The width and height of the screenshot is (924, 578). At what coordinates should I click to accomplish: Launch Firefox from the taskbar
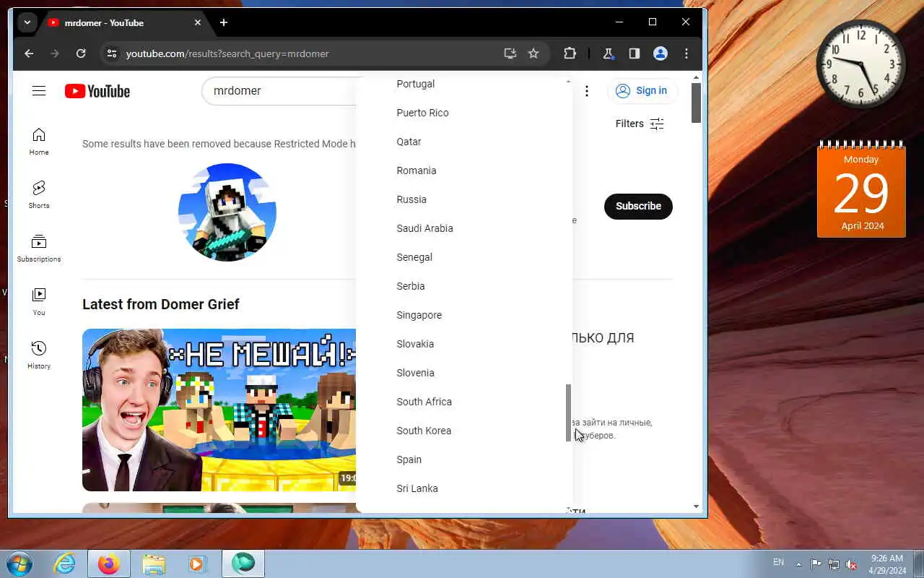coord(109,564)
